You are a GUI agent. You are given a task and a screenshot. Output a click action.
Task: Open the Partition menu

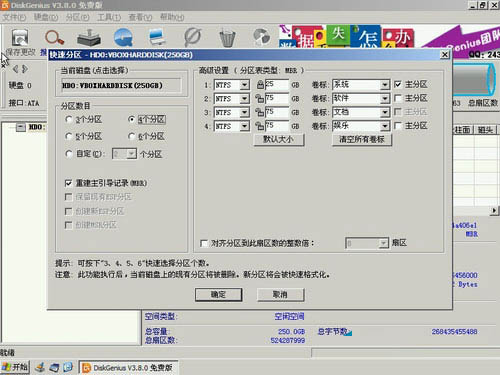point(77,17)
